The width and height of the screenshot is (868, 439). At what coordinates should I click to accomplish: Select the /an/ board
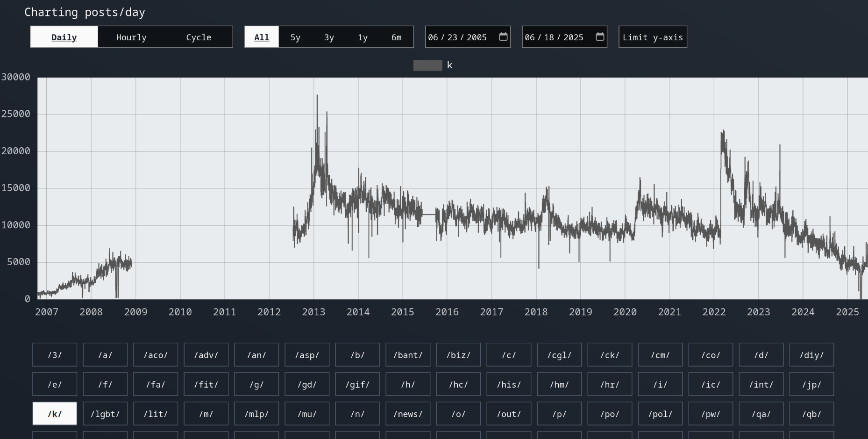(x=256, y=355)
